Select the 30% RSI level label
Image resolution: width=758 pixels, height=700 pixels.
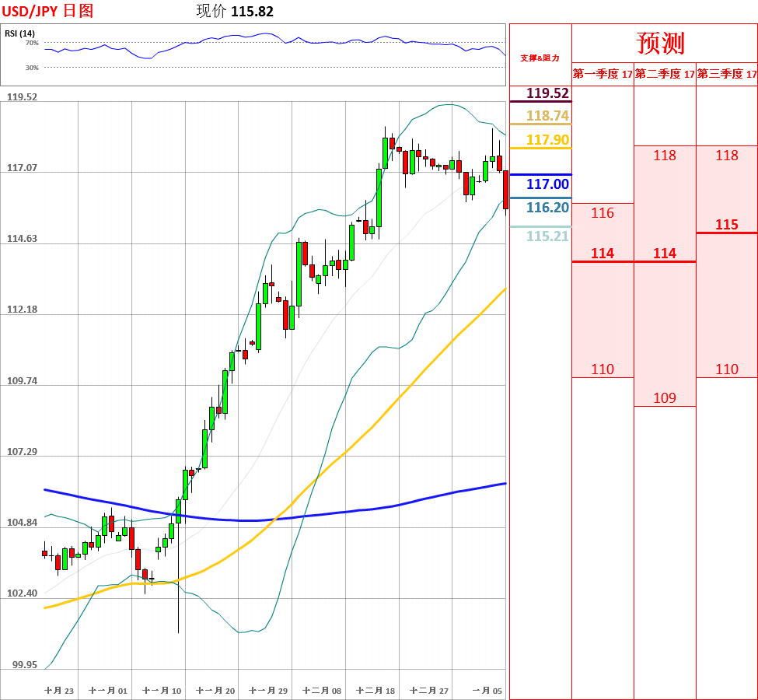[x=32, y=68]
